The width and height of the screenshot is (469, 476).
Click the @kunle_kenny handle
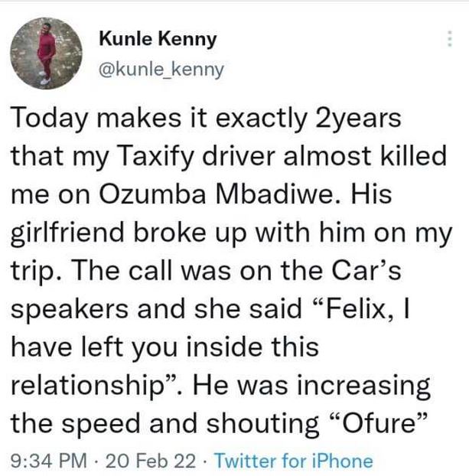point(162,70)
